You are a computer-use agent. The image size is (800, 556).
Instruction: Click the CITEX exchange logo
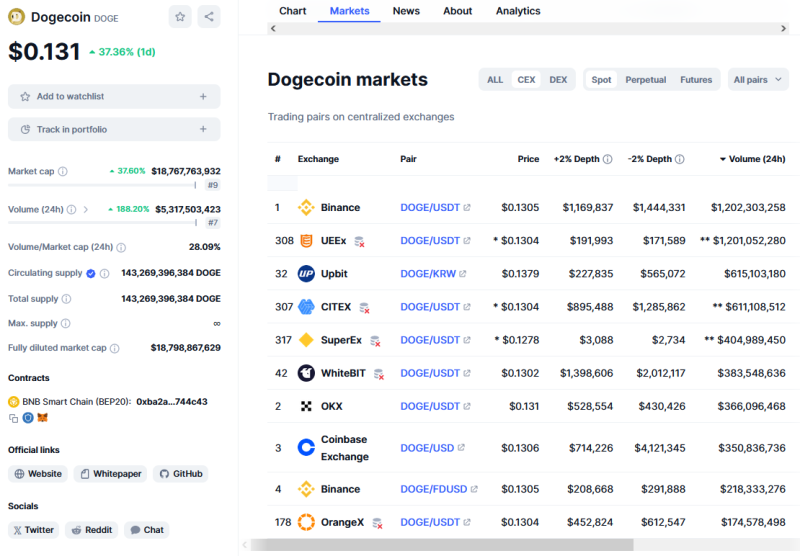pyautogui.click(x=306, y=307)
